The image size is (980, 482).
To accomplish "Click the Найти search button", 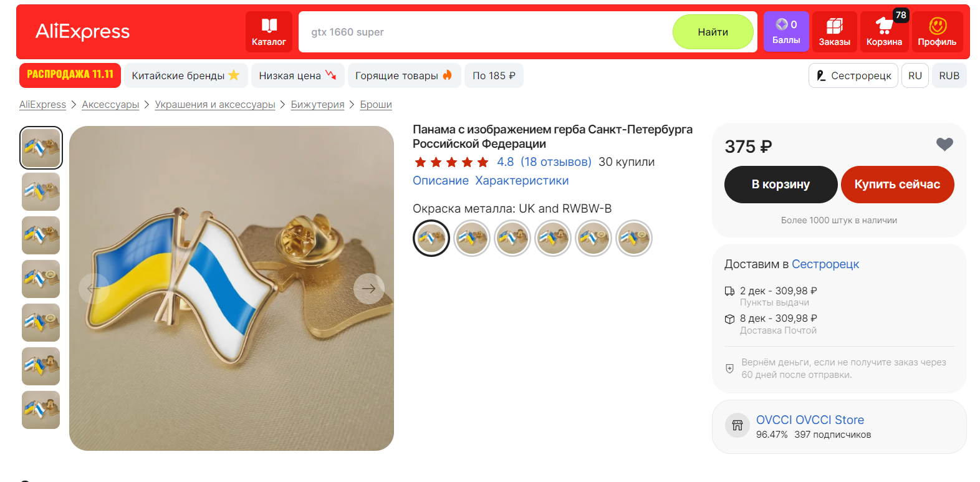I will [x=713, y=32].
